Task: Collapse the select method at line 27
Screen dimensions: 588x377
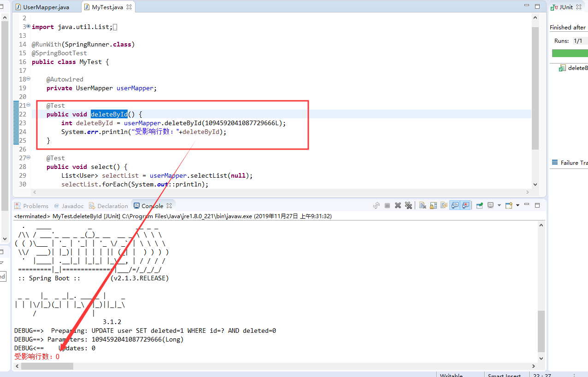Action: (29, 158)
